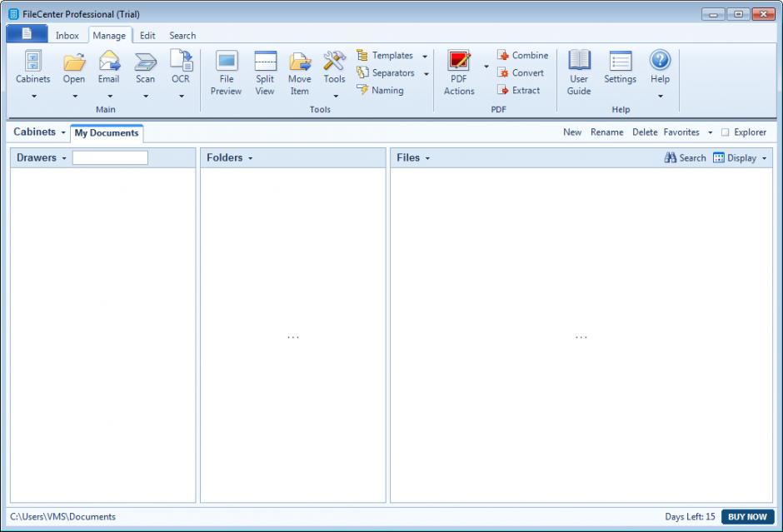Click the Cabinets ribbon icon
Image resolution: width=783 pixels, height=532 pixels.
33,61
